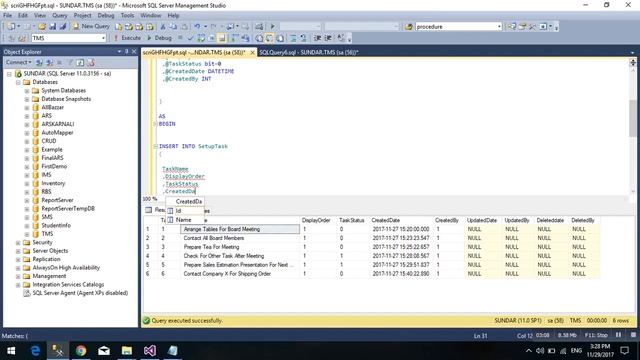Open Google Chrome from taskbar
Viewport: 640px width, 360px height.
[x=81, y=351]
